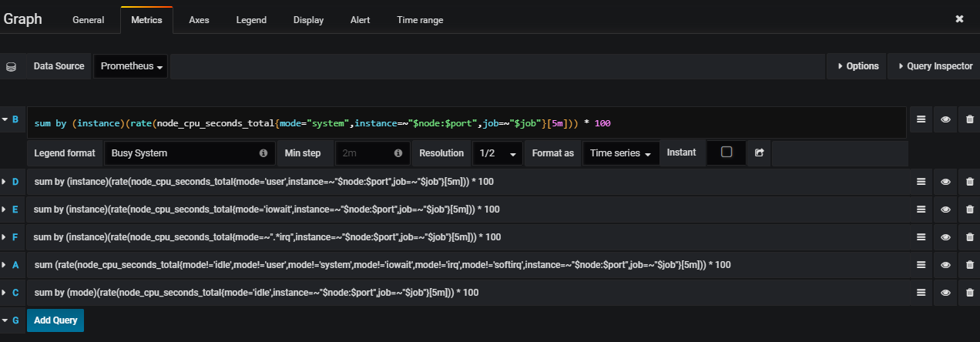The width and height of the screenshot is (980, 342).
Task: Expand query D row arrow
Action: pos(5,182)
